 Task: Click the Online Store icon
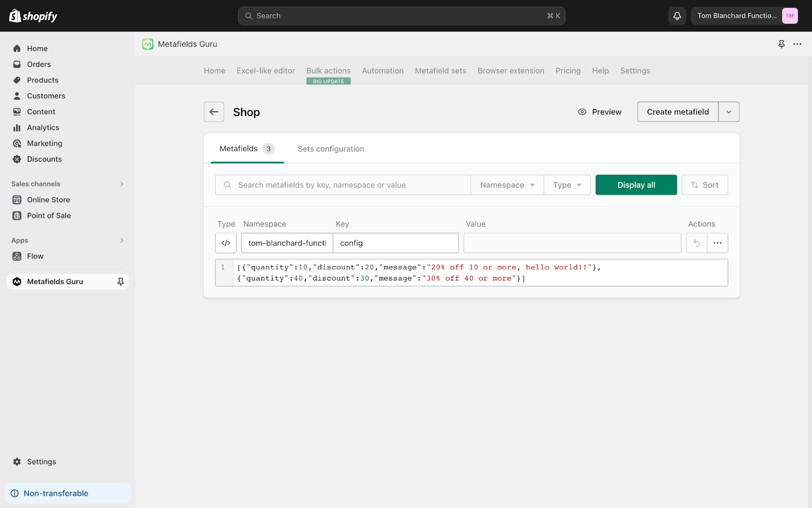(x=17, y=200)
